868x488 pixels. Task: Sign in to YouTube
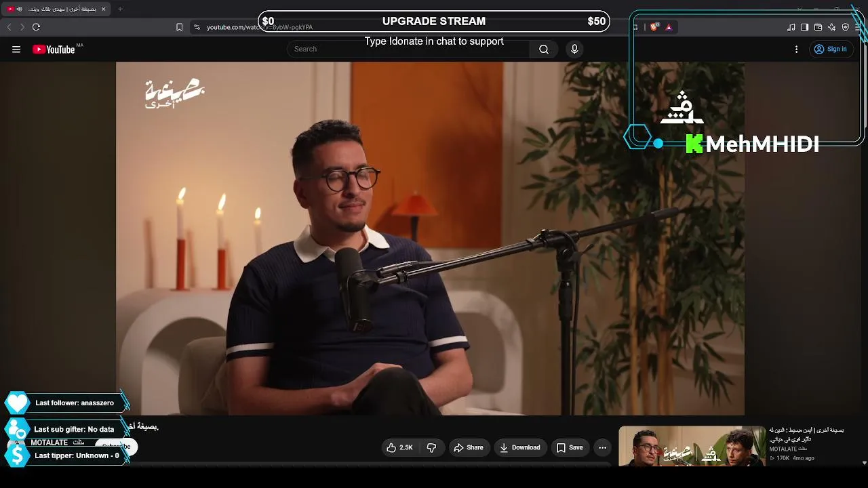pos(831,49)
